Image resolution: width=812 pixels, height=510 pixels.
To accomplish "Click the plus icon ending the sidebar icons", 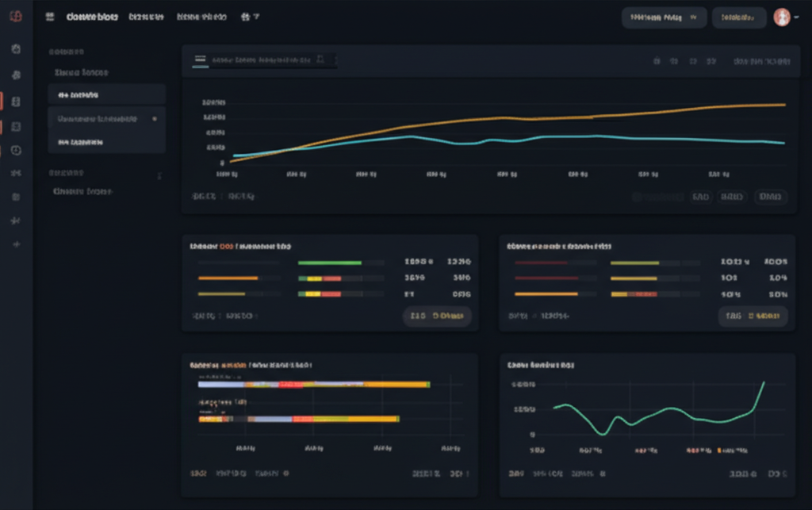I will pos(16,245).
